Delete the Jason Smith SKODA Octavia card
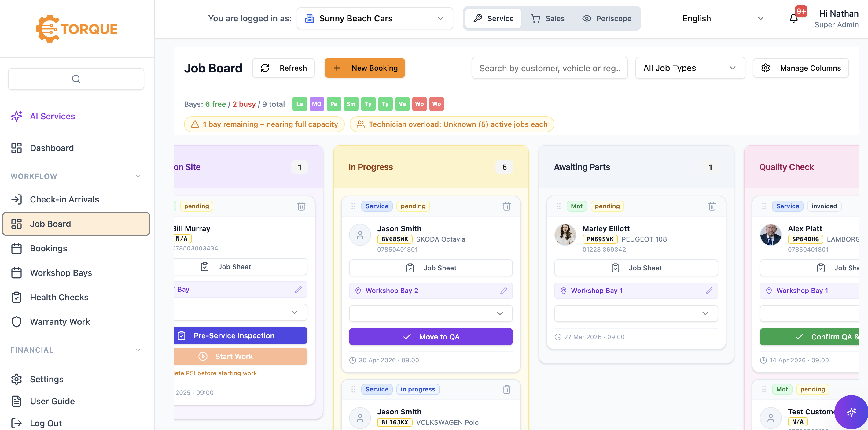This screenshot has height=430, width=868. 506,206
